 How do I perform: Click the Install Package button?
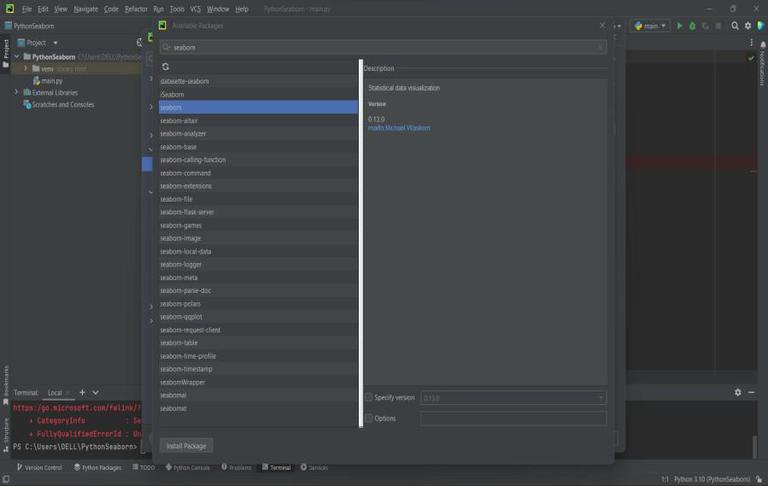pos(186,446)
